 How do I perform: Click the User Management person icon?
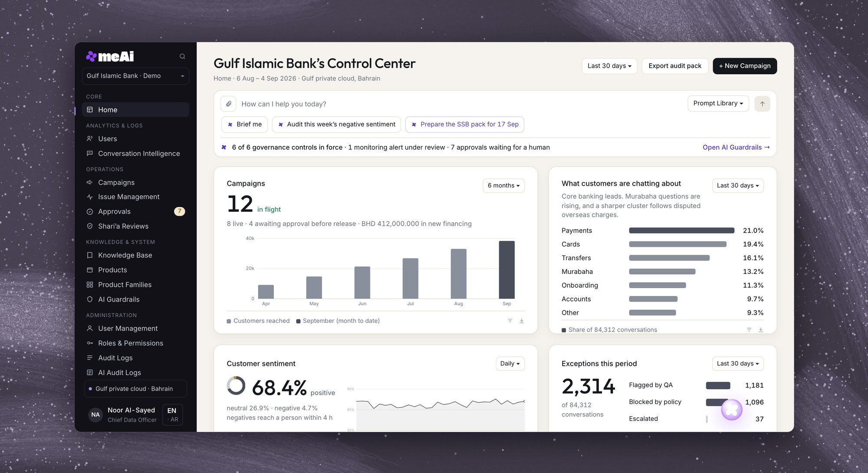(90, 328)
